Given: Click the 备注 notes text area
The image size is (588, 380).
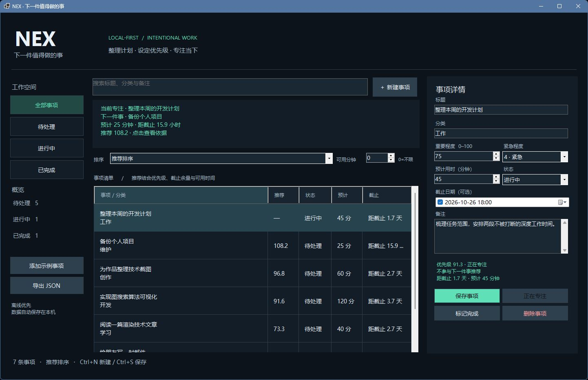Looking at the screenshot, I should tap(498, 236).
